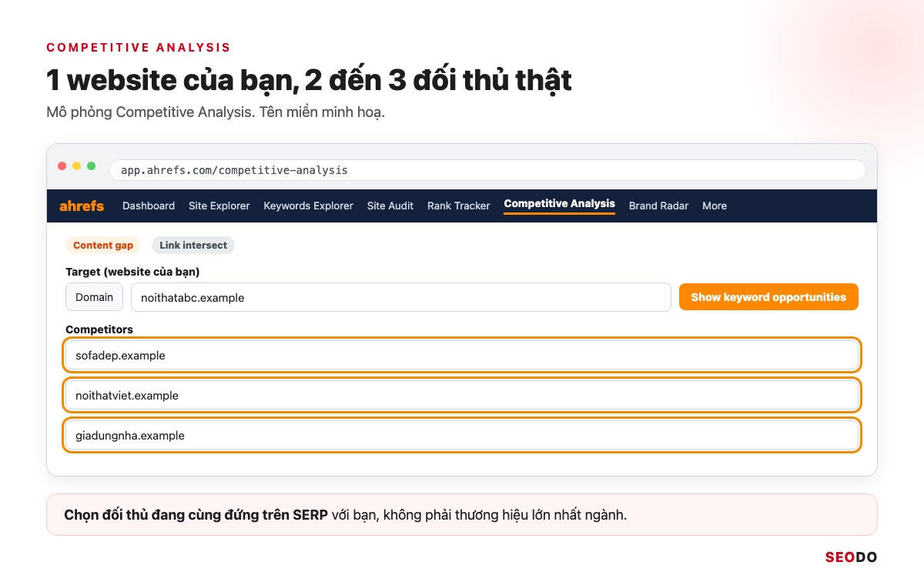Click the note 'Chọn đối thủ đang cùng đứng trên SERP'
Screen dimensions: 924x582
point(196,515)
